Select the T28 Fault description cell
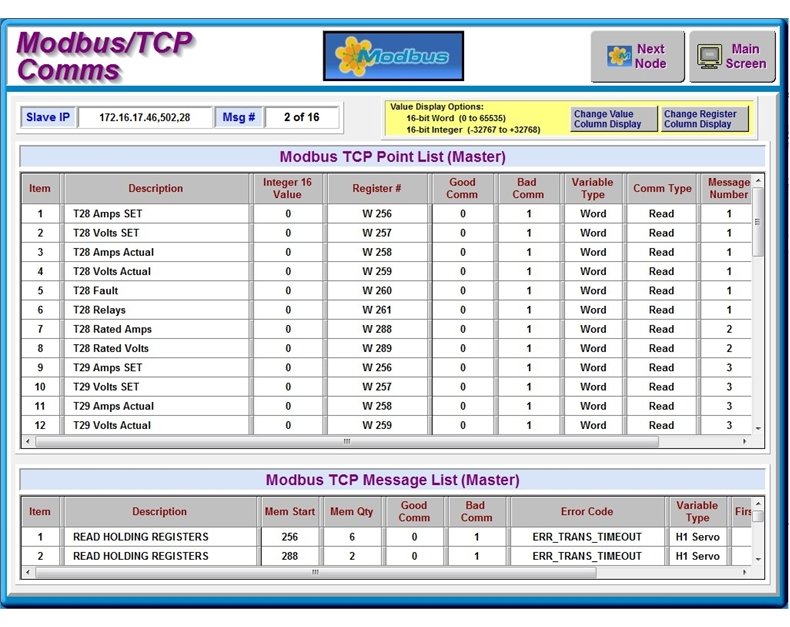790x627 pixels. pyautogui.click(x=156, y=291)
